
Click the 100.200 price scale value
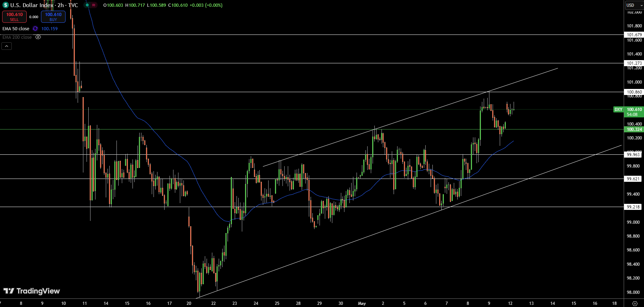click(634, 138)
